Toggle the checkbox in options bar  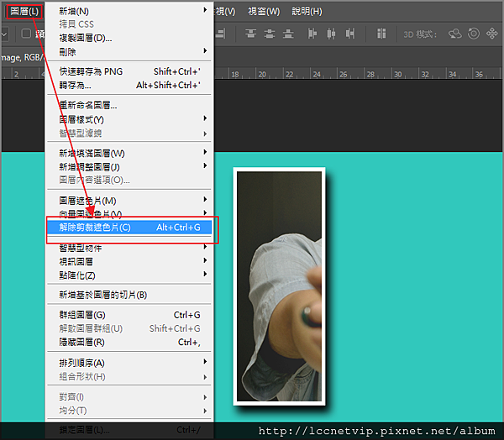(26, 34)
